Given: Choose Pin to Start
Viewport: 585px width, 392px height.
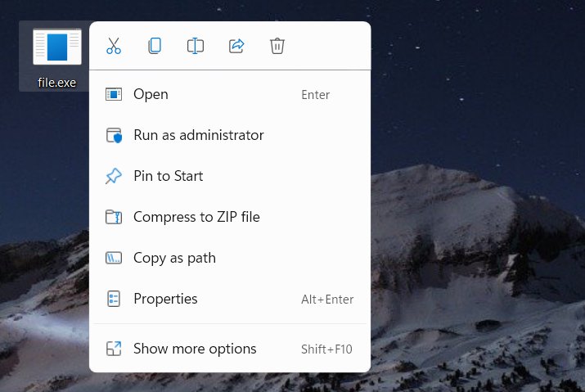Looking at the screenshot, I should point(168,176).
